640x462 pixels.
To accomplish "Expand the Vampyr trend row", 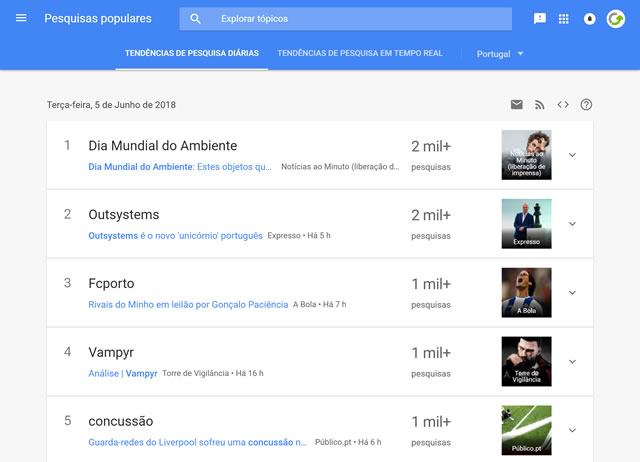I will click(572, 362).
